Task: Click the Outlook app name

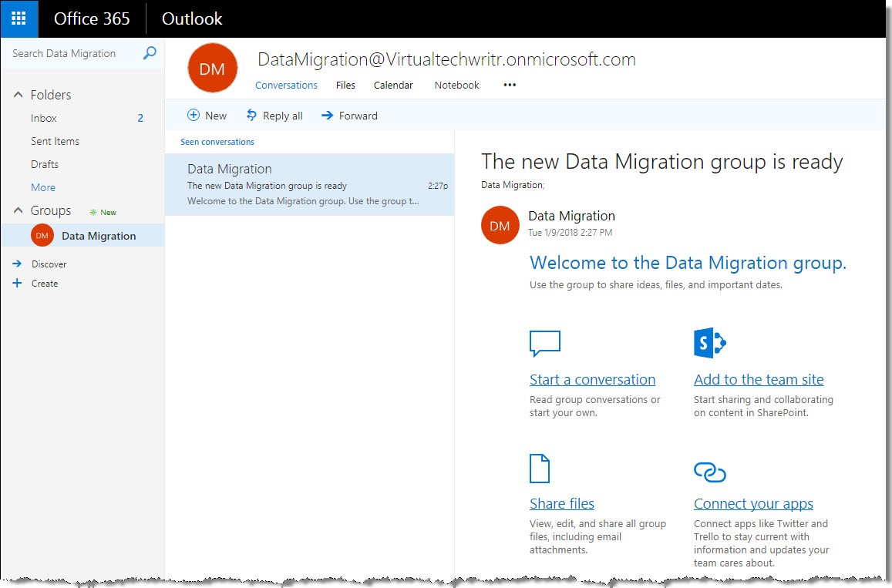Action: pos(192,18)
